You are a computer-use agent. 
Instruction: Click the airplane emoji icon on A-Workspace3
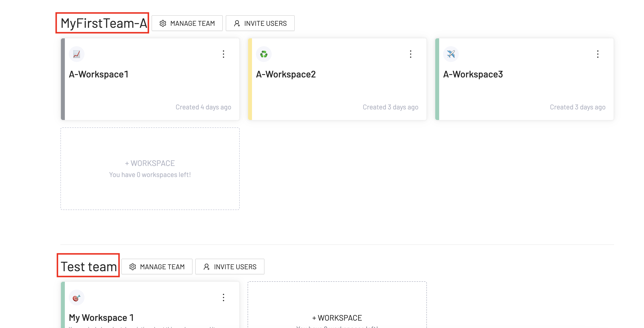[451, 54]
